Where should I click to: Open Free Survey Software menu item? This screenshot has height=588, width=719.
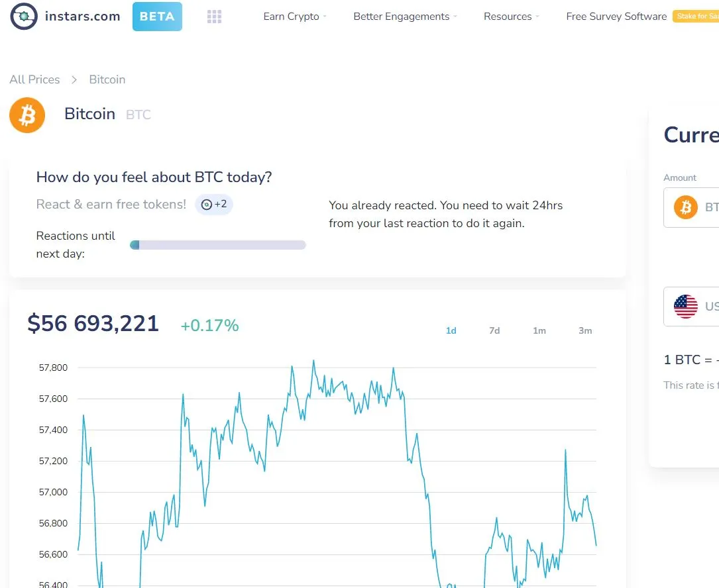point(616,17)
